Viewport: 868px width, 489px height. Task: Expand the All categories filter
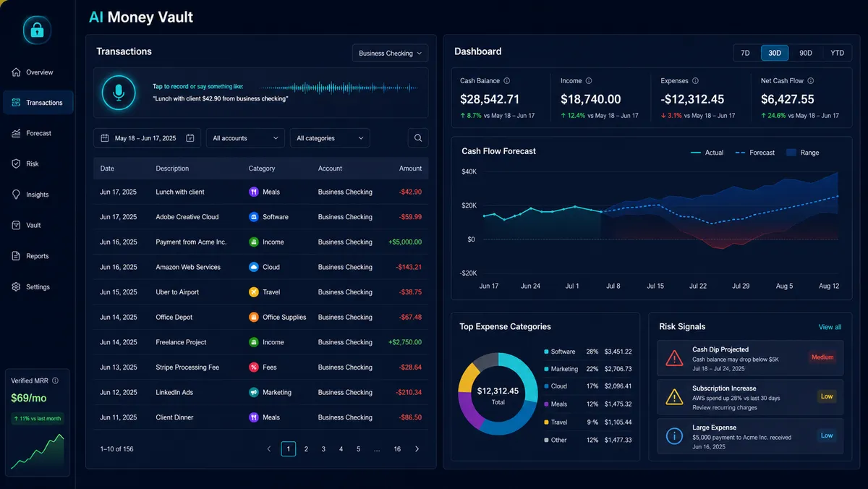pyautogui.click(x=330, y=138)
